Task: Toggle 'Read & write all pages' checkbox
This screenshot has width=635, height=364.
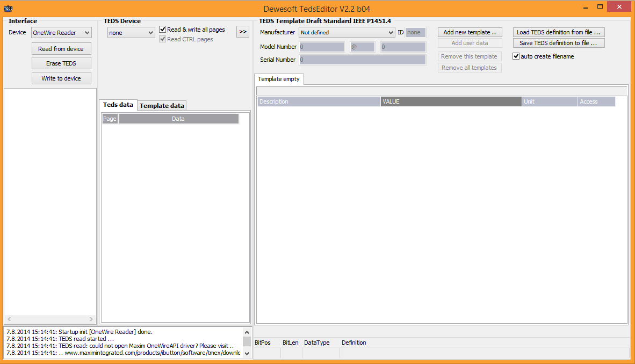Action: click(x=162, y=29)
